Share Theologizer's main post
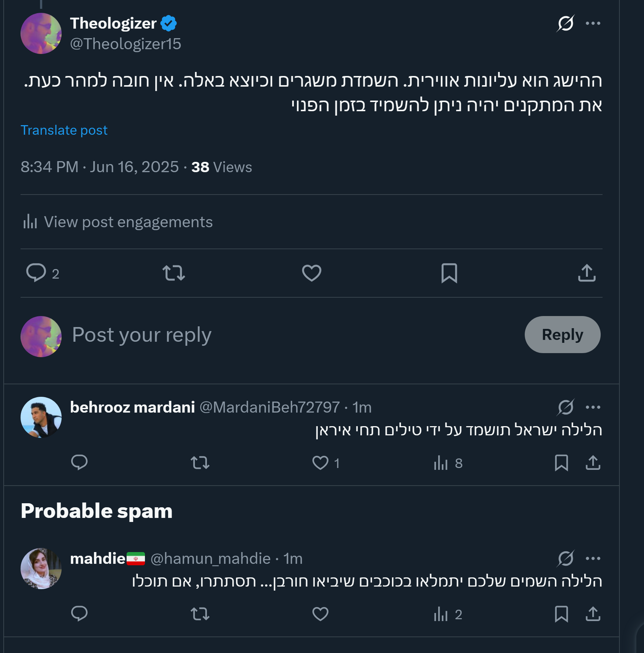The image size is (644, 653). point(587,273)
